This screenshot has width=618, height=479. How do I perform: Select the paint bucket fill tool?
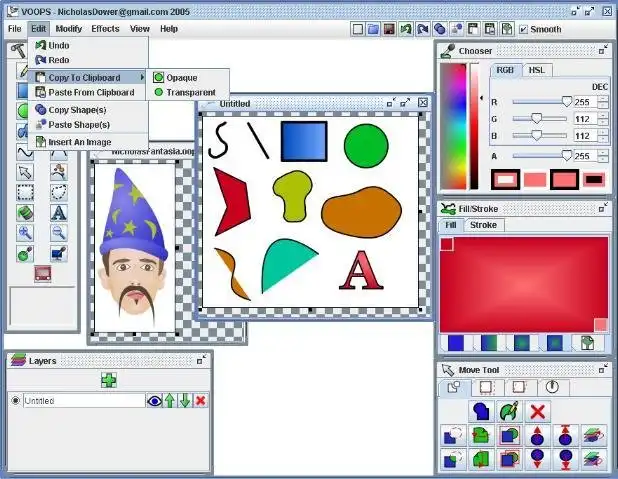(25, 213)
